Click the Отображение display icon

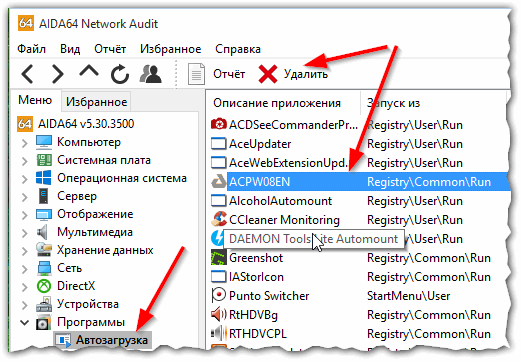44,214
